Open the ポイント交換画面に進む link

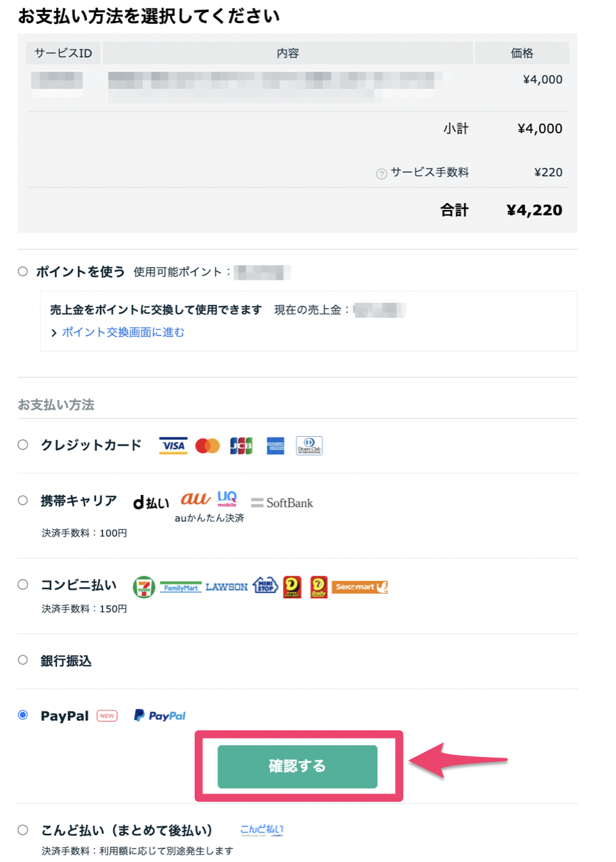click(122, 332)
